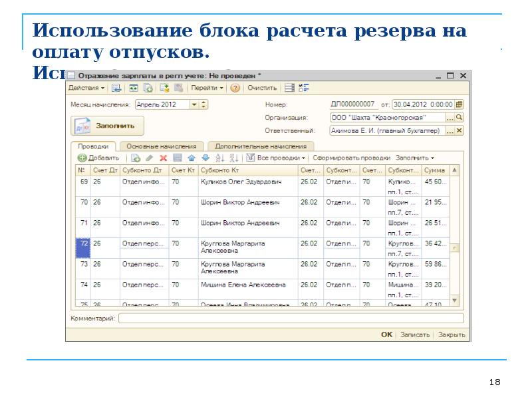Click into the Комментарий input field
The width and height of the screenshot is (532, 399).
(291, 319)
